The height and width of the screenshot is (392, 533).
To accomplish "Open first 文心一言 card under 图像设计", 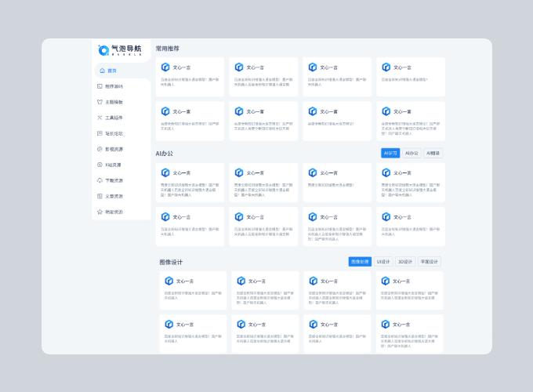I will point(193,290).
